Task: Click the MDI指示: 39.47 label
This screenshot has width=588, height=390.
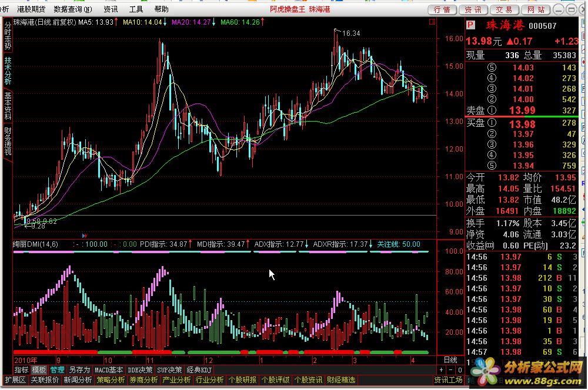Action: pyautogui.click(x=221, y=244)
